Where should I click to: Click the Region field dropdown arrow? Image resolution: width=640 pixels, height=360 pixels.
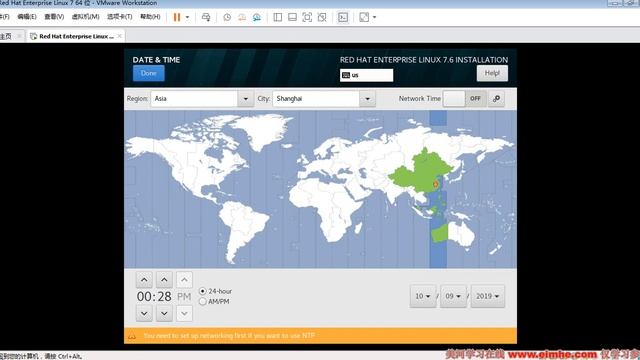click(x=246, y=99)
